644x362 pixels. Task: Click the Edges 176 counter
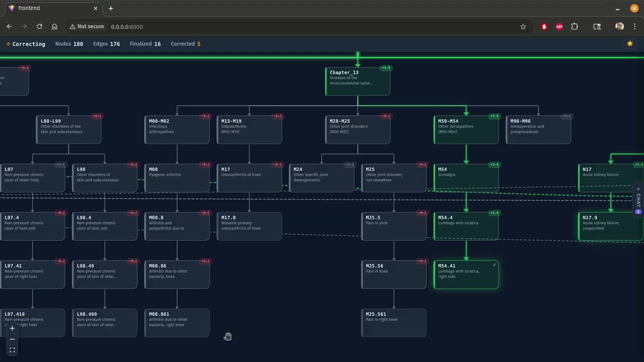[106, 44]
